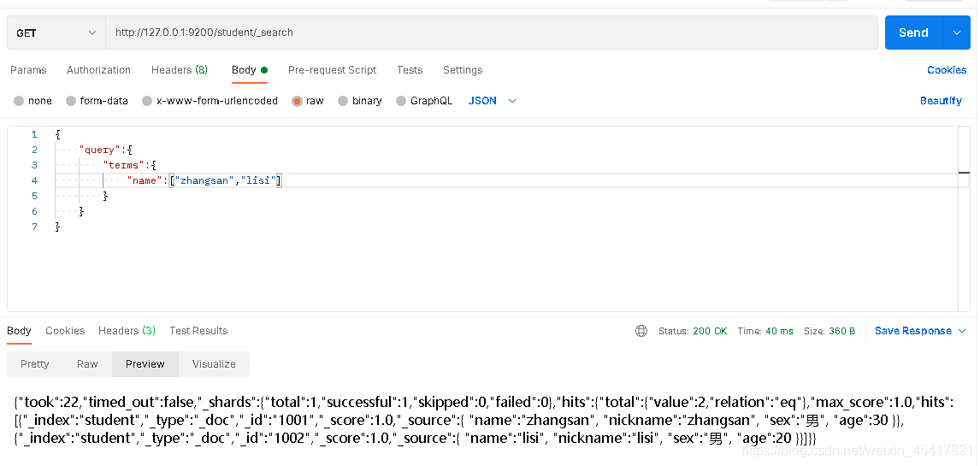
Task: Expand the GET method dropdown
Action: point(56,32)
